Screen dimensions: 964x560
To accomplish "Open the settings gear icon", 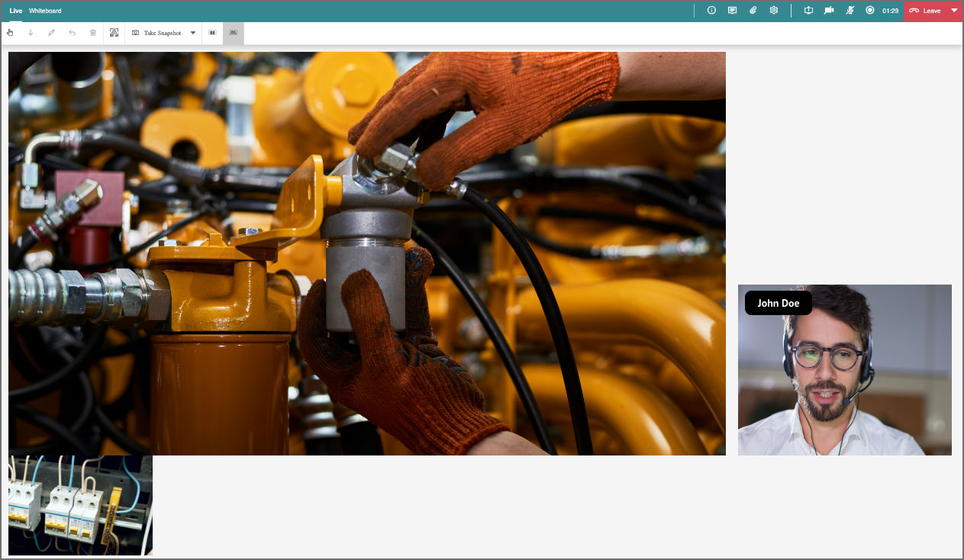I will click(773, 11).
